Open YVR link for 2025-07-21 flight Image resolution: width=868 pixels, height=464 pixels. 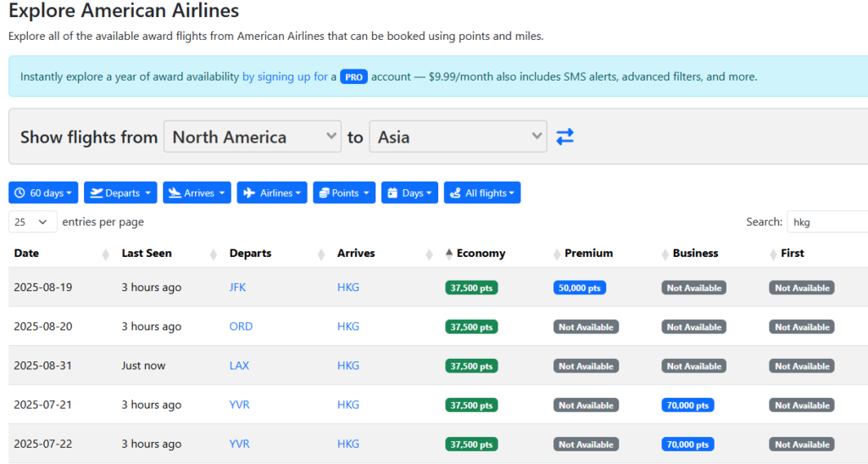239,405
